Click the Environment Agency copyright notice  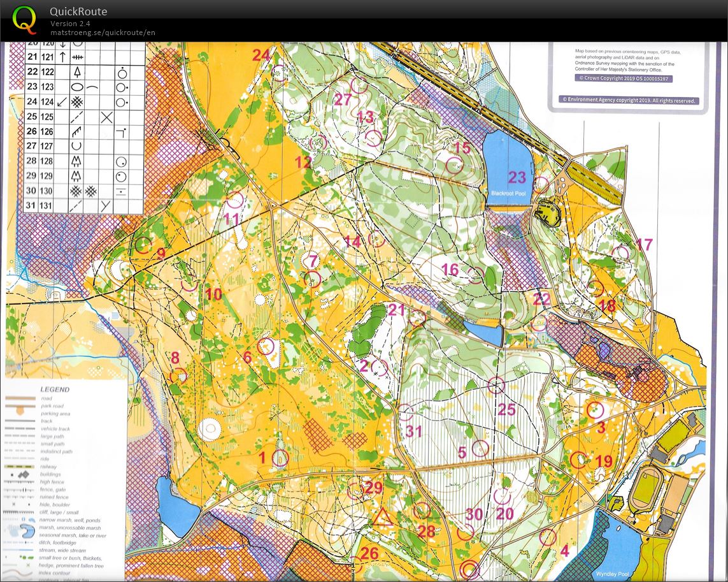(x=629, y=100)
